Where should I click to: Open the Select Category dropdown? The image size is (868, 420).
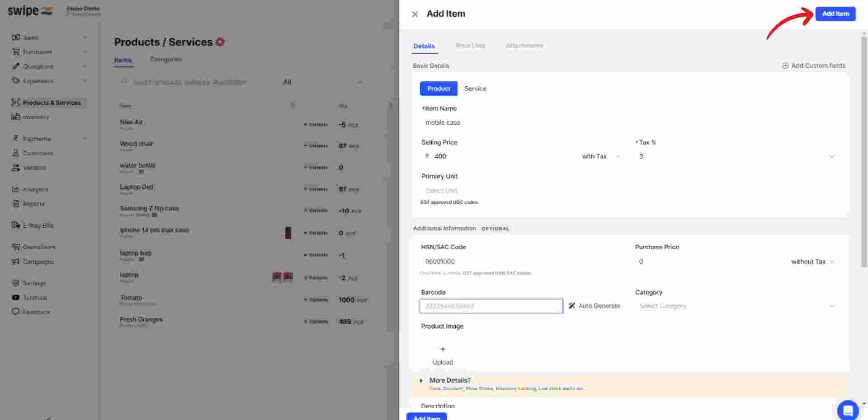point(736,306)
